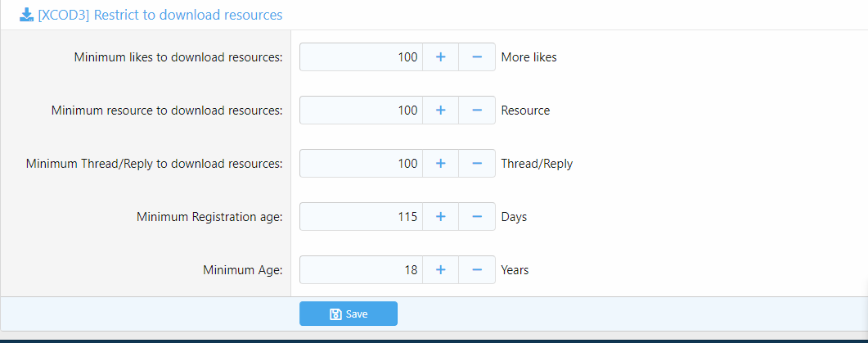Decrease minimum Thread/Reply with minus button
Viewport: 868px width, 343px height.
(477, 164)
